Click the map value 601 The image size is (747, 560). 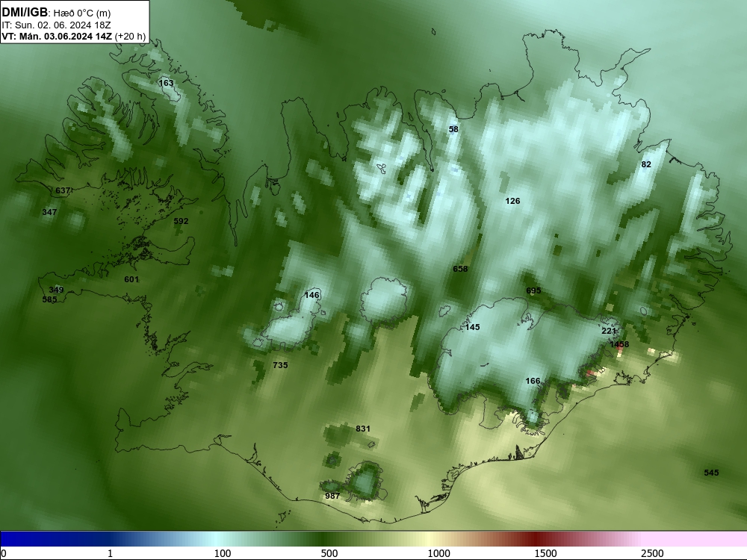131,279
